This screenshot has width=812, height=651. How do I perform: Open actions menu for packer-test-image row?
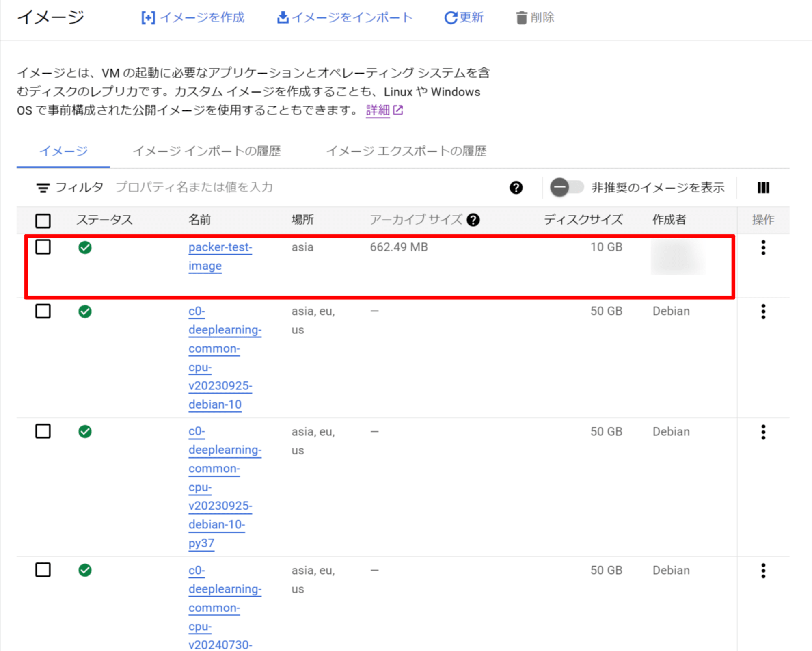pos(763,247)
